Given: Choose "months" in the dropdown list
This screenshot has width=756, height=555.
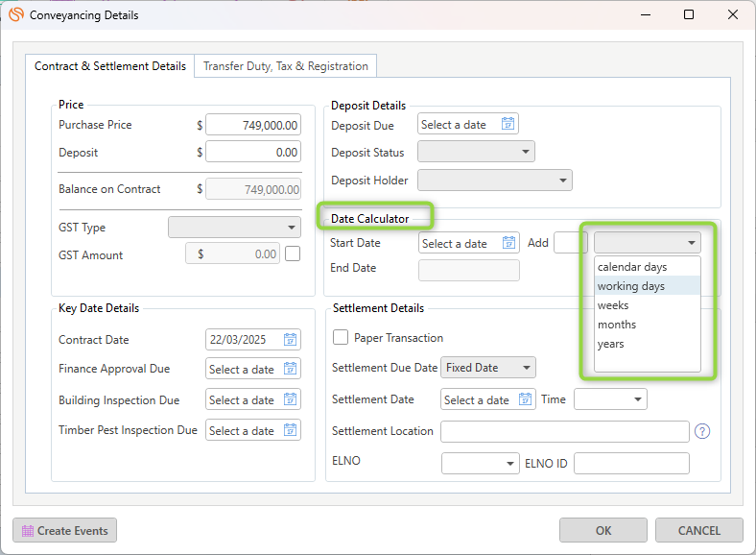Looking at the screenshot, I should pos(617,325).
